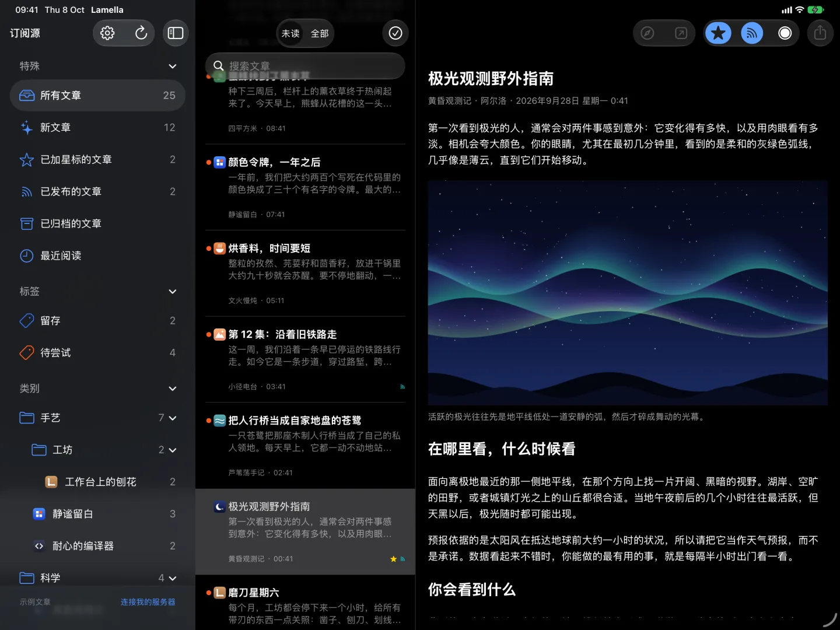Refresh feeds with the reload icon
The width and height of the screenshot is (840, 630).
coord(141,33)
